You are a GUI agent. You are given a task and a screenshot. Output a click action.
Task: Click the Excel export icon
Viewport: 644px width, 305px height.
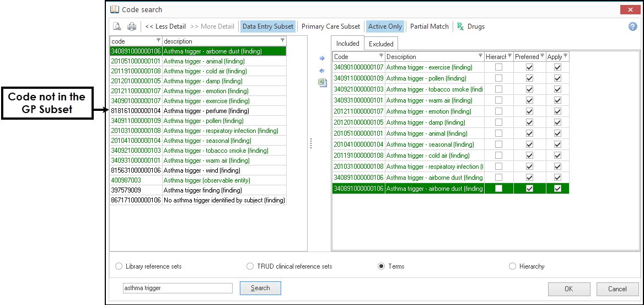coord(322,82)
